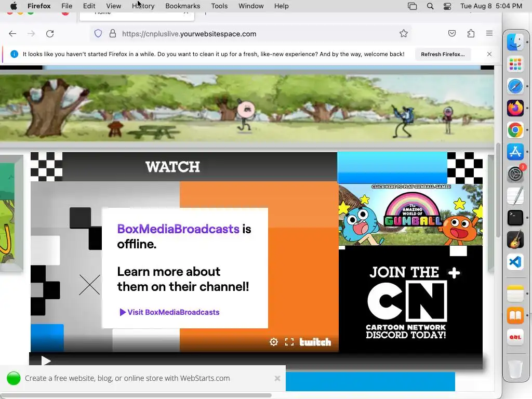This screenshot has height=399, width=532.
Task: Click the WATCH header
Action: 172,167
